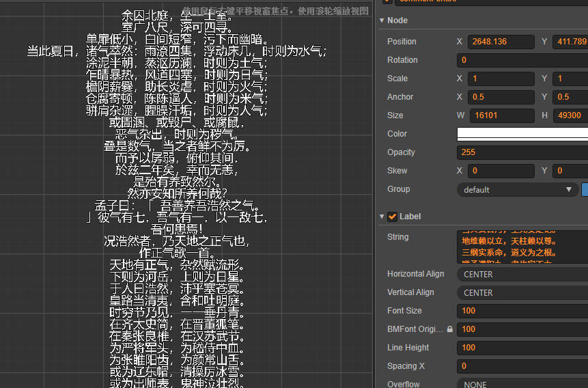Click the Opacity field showing 255
The image size is (588, 388).
pos(522,152)
